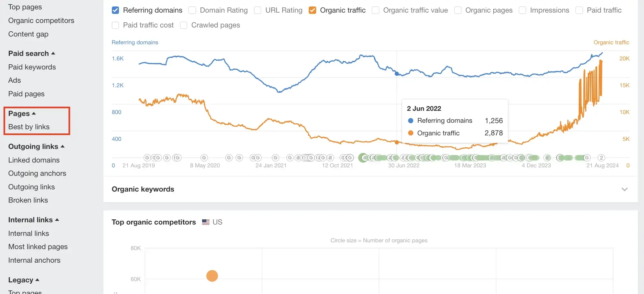
Task: Click the orange Organic traffic point on 2 Jun 2022
Action: (397, 142)
